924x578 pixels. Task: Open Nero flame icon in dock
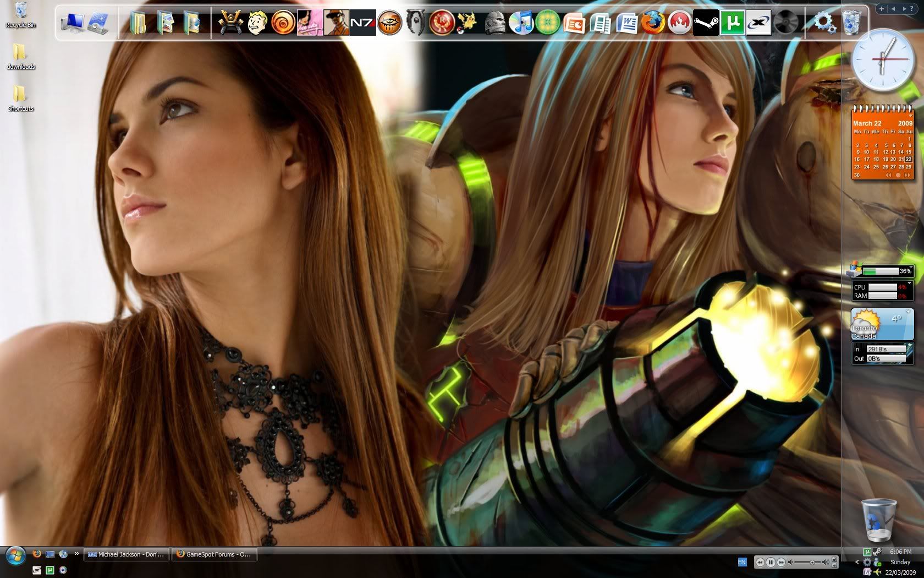click(679, 23)
